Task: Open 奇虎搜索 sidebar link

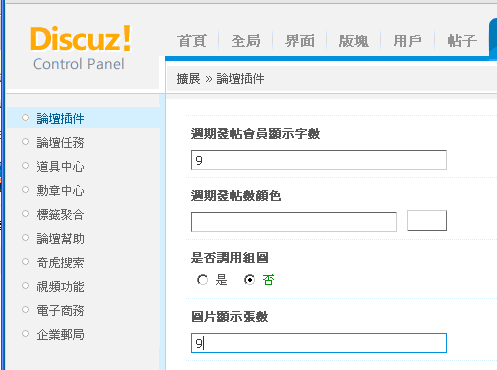Action: (x=60, y=262)
